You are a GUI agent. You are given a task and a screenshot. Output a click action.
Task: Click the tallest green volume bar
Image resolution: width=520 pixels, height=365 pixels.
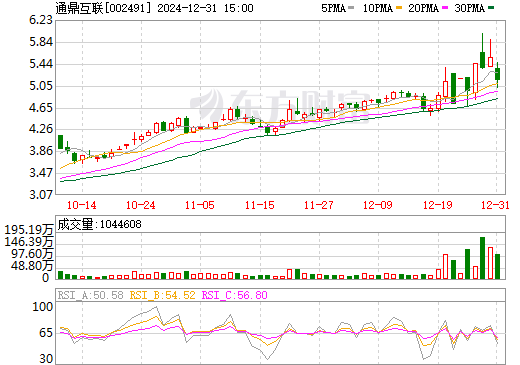point(482,258)
